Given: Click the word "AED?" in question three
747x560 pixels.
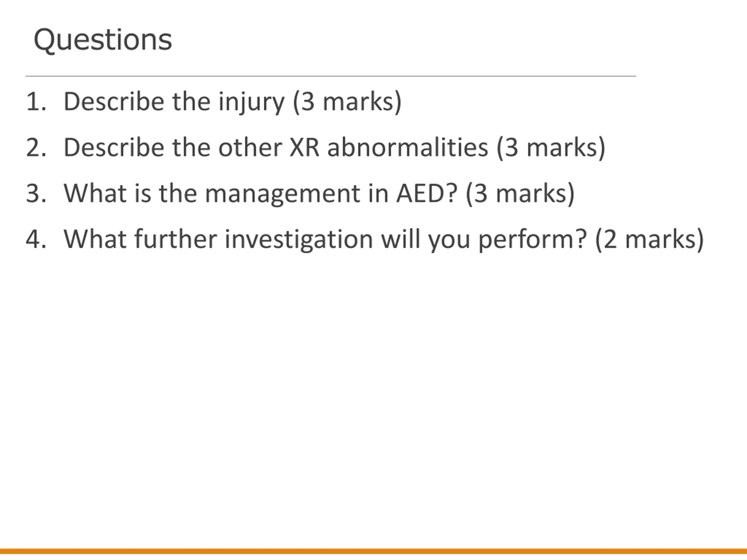Looking at the screenshot, I should (x=427, y=193).
